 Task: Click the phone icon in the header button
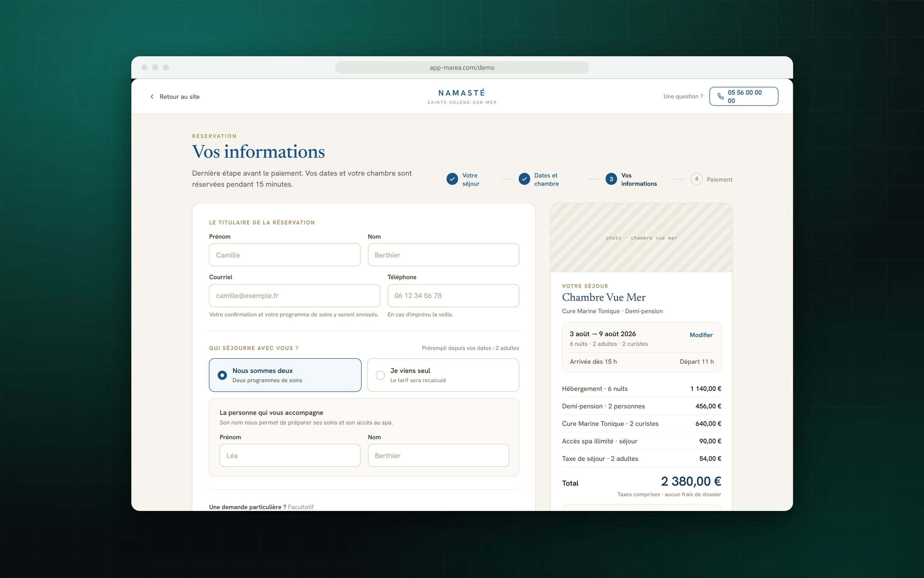tap(720, 96)
